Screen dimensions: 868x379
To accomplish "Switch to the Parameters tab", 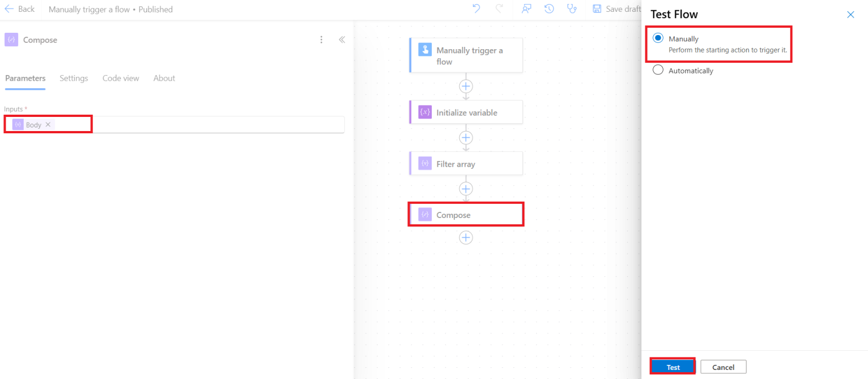I will [25, 79].
